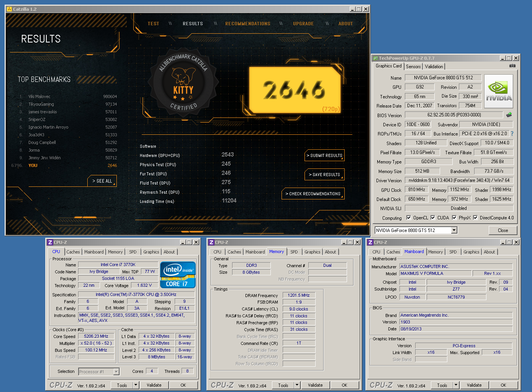Click the SUBMIT RESULTS button
The image size is (532, 392).
[325, 155]
